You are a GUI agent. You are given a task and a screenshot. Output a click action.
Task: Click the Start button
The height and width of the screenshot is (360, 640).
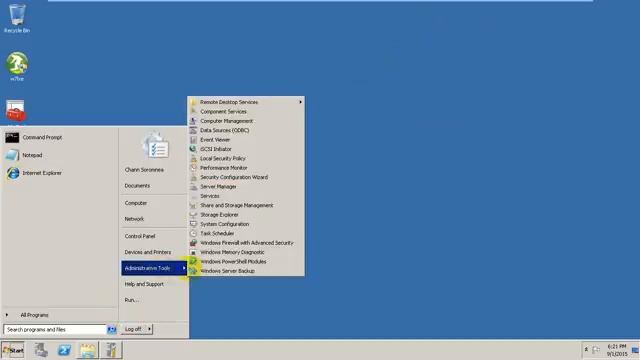(13, 350)
